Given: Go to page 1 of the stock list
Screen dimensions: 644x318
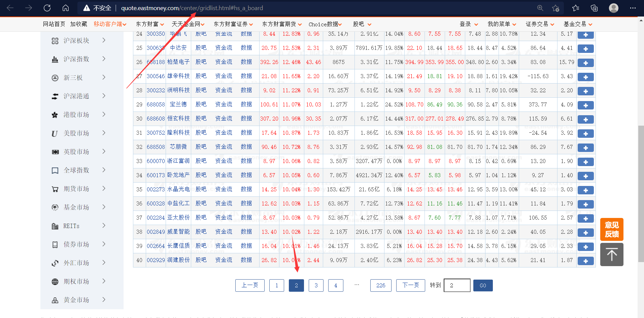Looking at the screenshot, I should [277, 286].
